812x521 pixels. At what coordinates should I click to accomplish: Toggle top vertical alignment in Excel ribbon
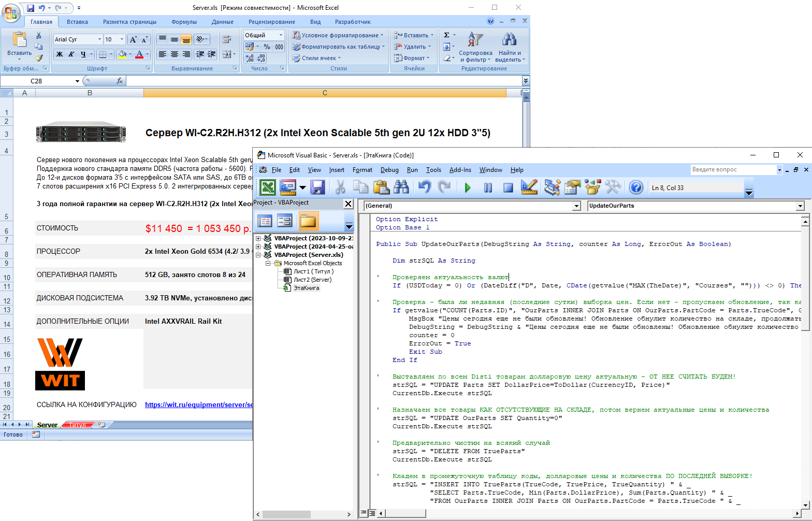163,39
